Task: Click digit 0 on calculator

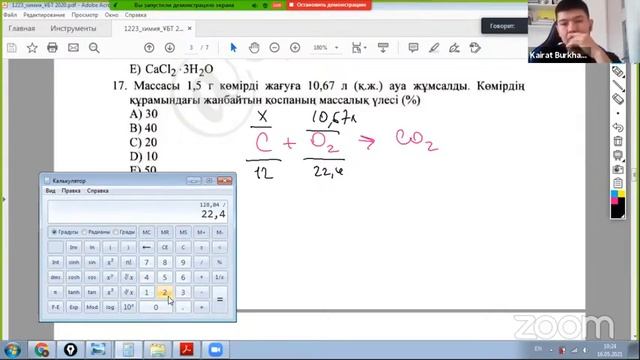Action: click(156, 307)
